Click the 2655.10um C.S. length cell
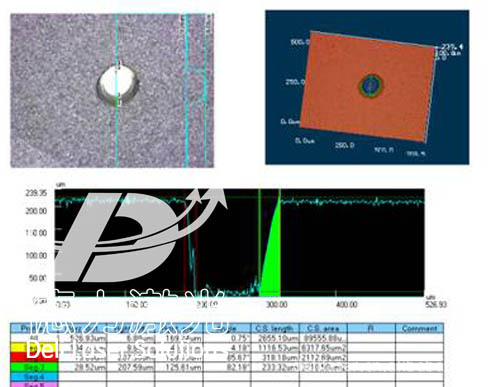 click(x=275, y=338)
